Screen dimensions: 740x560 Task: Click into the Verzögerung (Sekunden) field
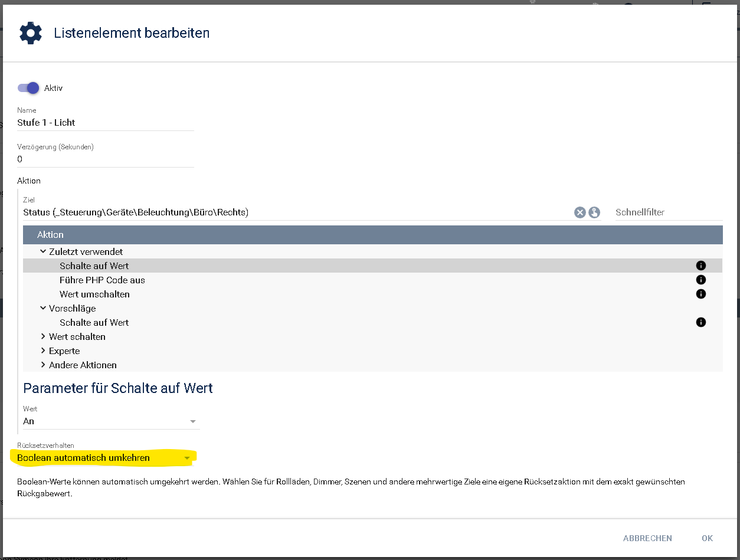click(106, 159)
